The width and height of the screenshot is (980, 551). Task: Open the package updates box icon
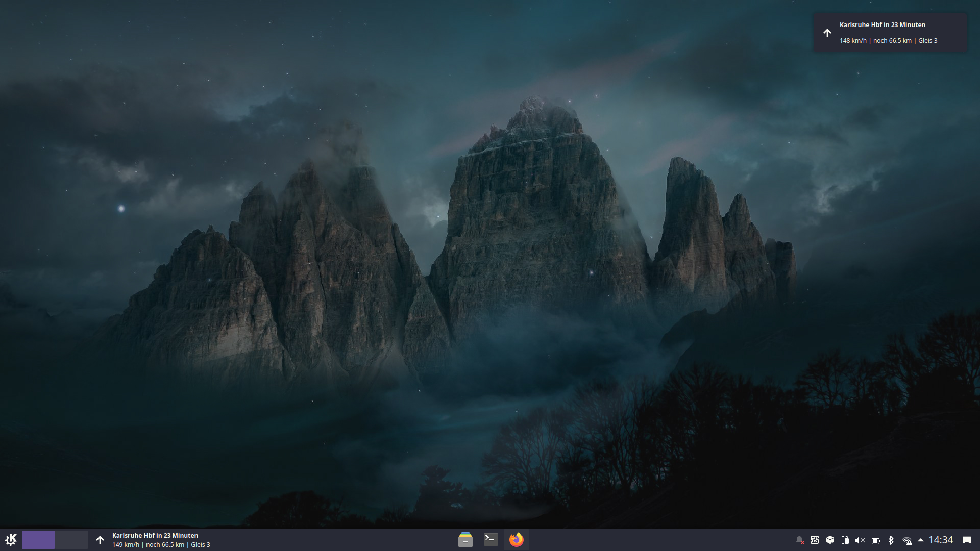[x=830, y=540]
